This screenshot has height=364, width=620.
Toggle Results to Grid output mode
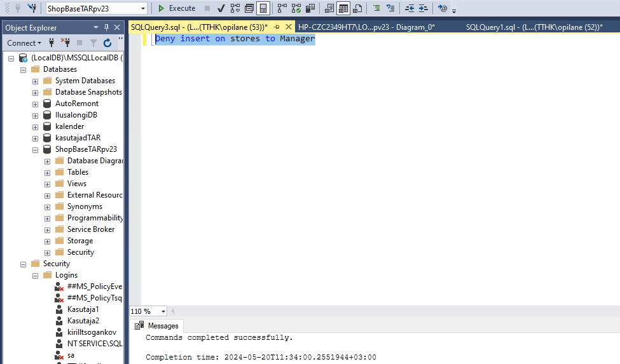(x=343, y=8)
